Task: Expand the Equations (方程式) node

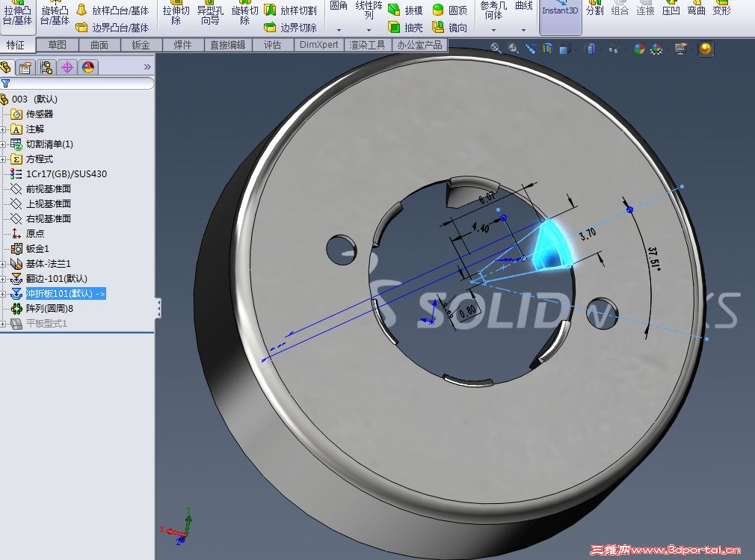Action: [3, 159]
